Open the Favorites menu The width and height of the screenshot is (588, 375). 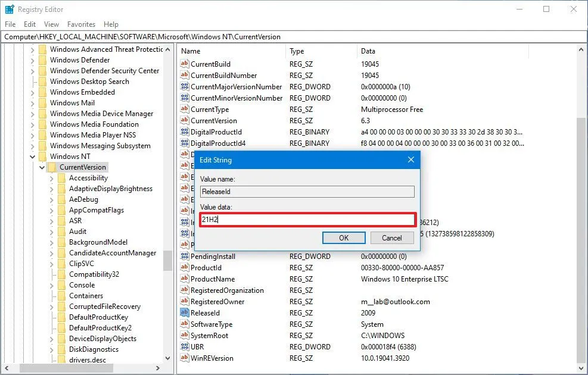coord(80,24)
